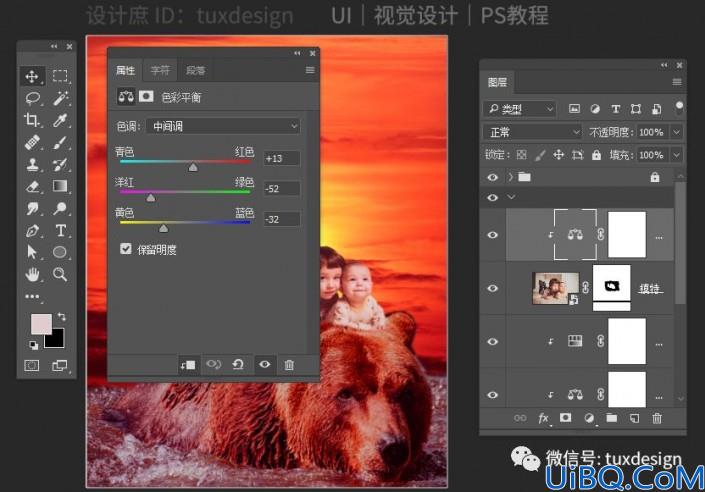This screenshot has width=705, height=492.
Task: Select the Rectangular Marquee tool
Action: tap(60, 76)
